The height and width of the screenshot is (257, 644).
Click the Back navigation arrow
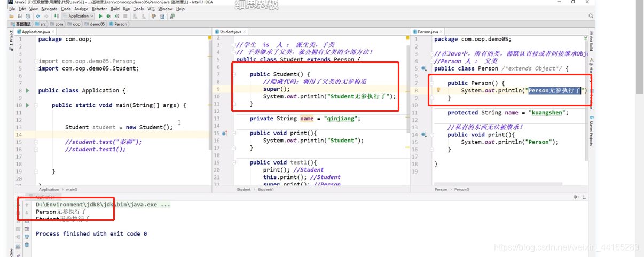click(38, 16)
